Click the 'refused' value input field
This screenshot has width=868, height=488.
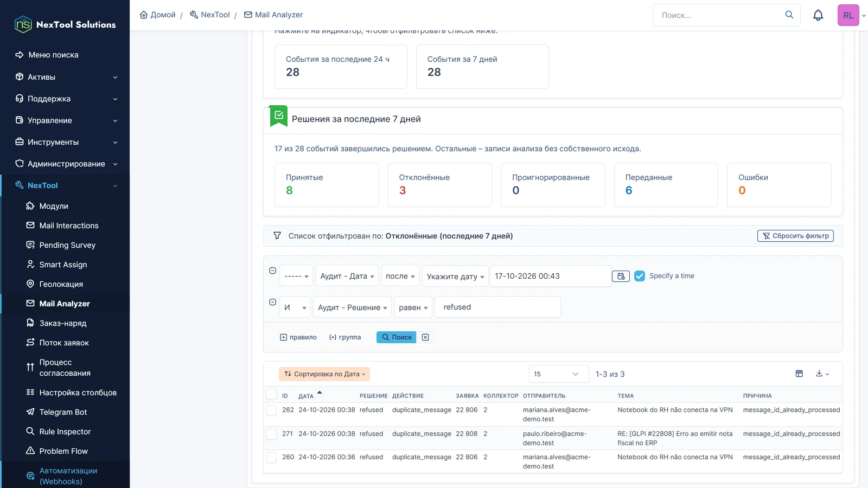[497, 307]
